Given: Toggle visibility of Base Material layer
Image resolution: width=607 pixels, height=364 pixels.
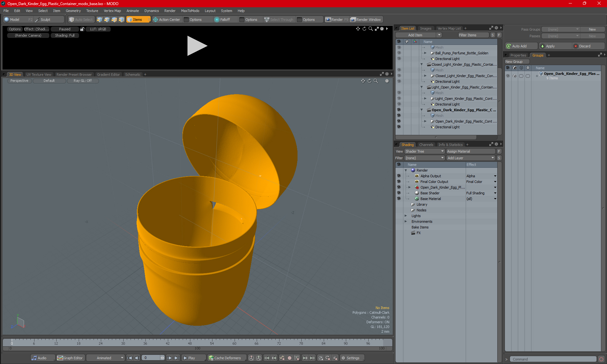Looking at the screenshot, I should pyautogui.click(x=399, y=199).
